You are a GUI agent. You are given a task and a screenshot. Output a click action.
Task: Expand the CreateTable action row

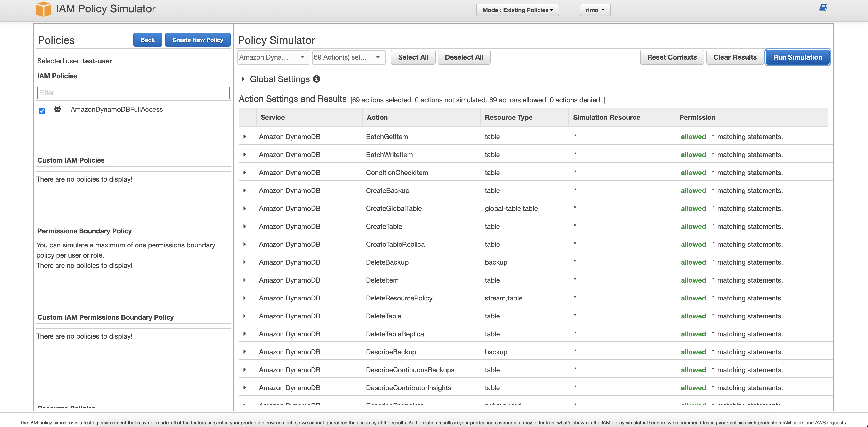[x=245, y=226]
